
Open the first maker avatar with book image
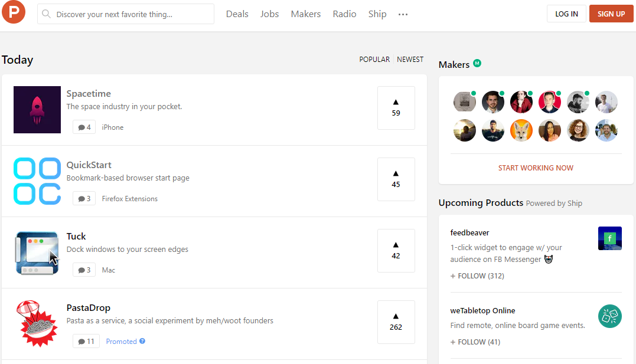[464, 101]
